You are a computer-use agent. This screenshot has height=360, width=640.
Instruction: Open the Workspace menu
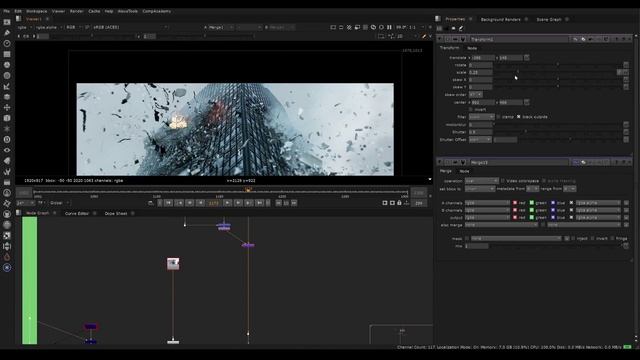[37, 11]
